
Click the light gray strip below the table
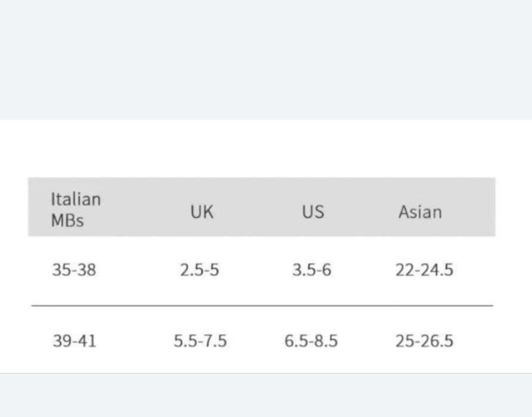[x=266, y=396]
